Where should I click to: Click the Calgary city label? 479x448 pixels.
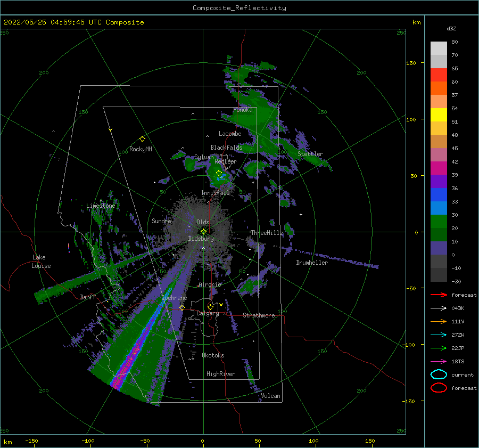[208, 313]
